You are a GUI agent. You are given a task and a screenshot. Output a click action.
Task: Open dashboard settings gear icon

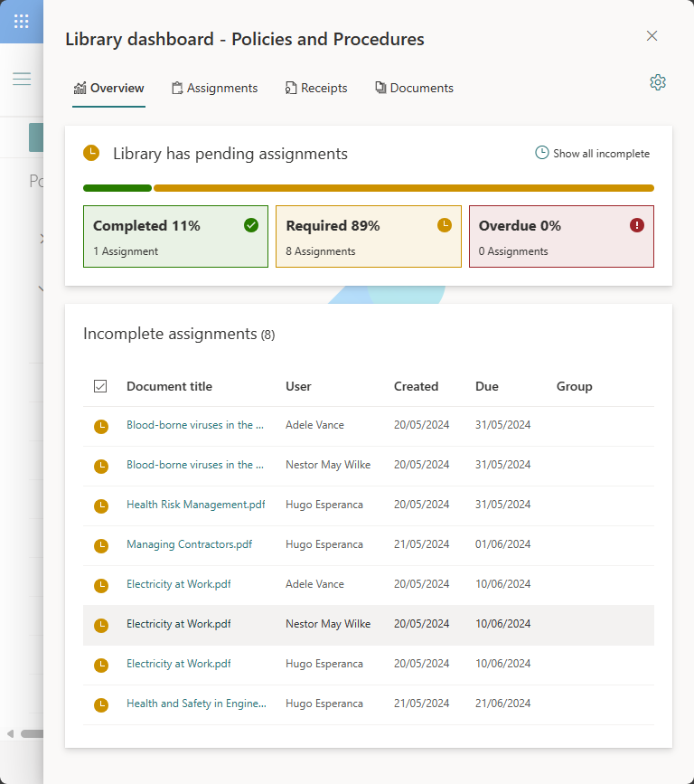click(658, 82)
